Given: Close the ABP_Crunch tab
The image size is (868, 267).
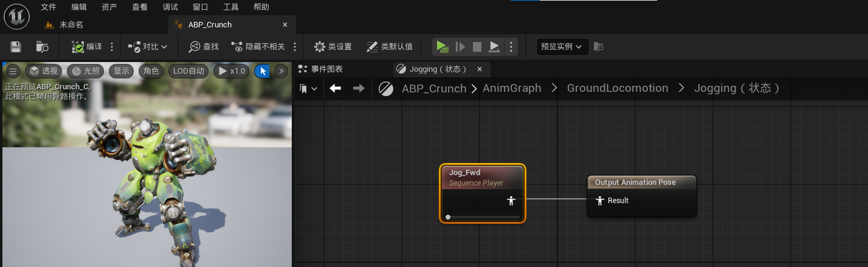Looking at the screenshot, I should tap(285, 25).
